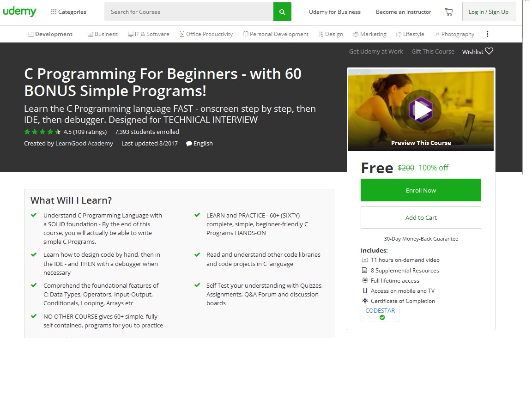532x399 pixels.
Task: Click the $200 strikethrough price
Action: coord(406,168)
